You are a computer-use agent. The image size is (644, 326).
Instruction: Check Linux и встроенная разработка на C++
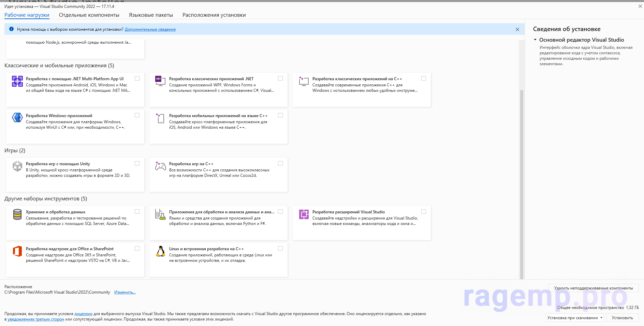tap(280, 249)
